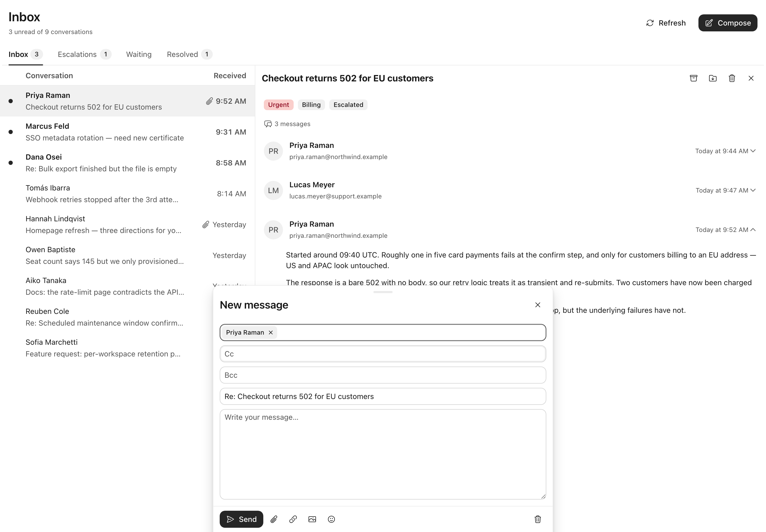Click the move-to-folder icon
The image size is (766, 532).
[x=712, y=78]
